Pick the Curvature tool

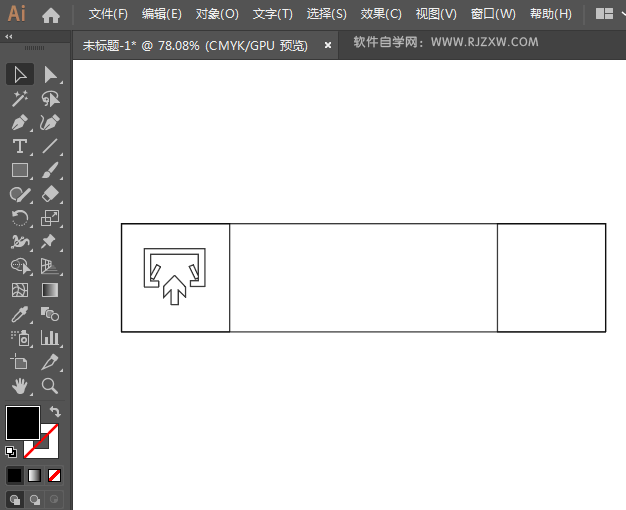(x=51, y=122)
